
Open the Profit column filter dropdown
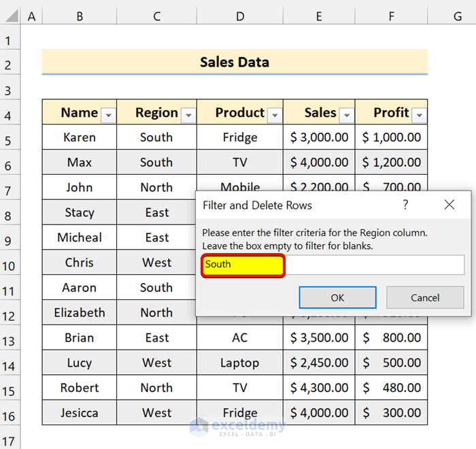(x=420, y=115)
